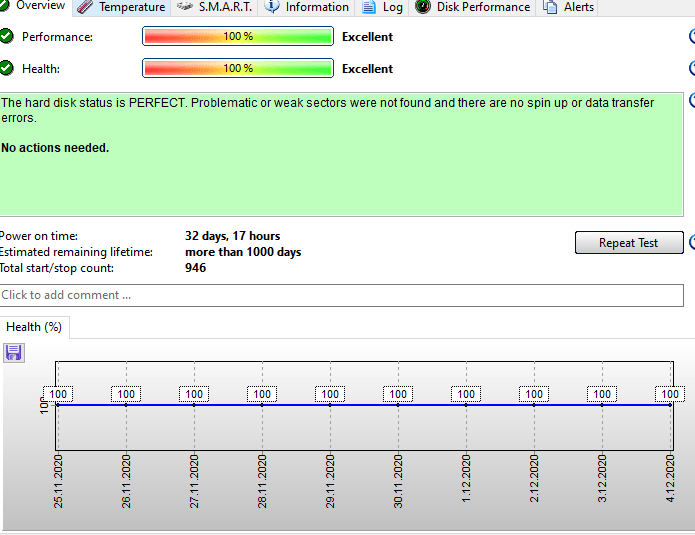Click the S.M.A.R.T. tab drive icon
This screenshot has height=535, width=695.
tap(185, 6)
